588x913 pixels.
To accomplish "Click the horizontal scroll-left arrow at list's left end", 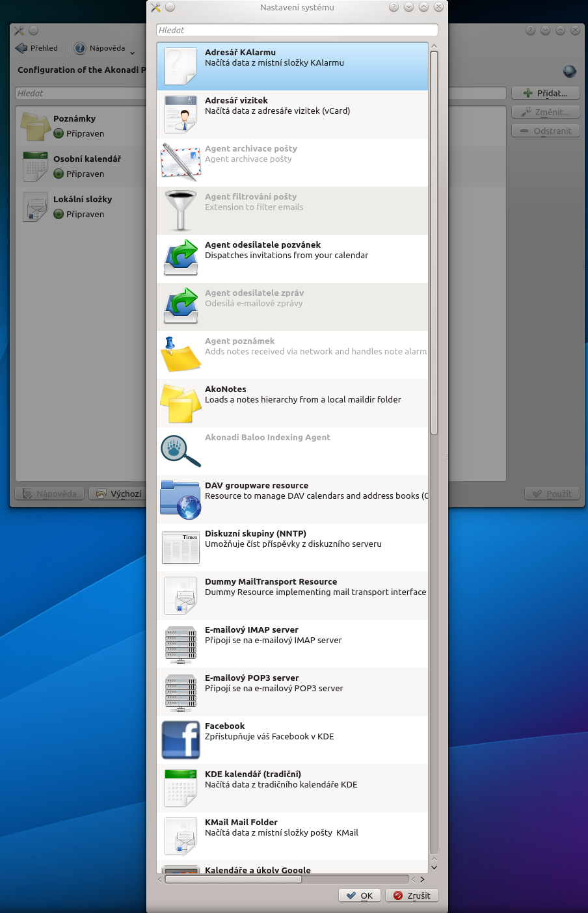I will (x=160, y=879).
